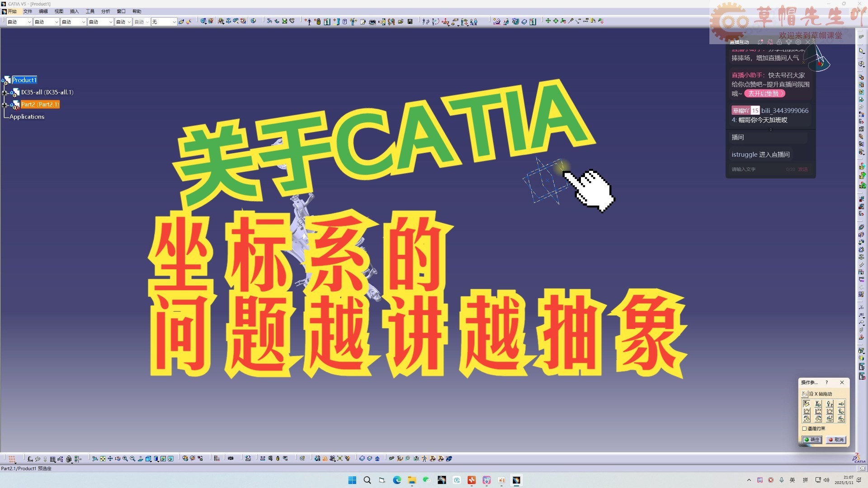Open the 编辑 menu
The image size is (868, 488).
(x=43, y=11)
